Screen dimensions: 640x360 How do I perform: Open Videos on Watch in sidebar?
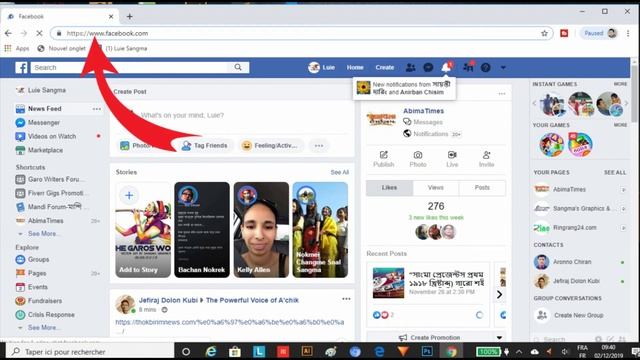(46, 136)
